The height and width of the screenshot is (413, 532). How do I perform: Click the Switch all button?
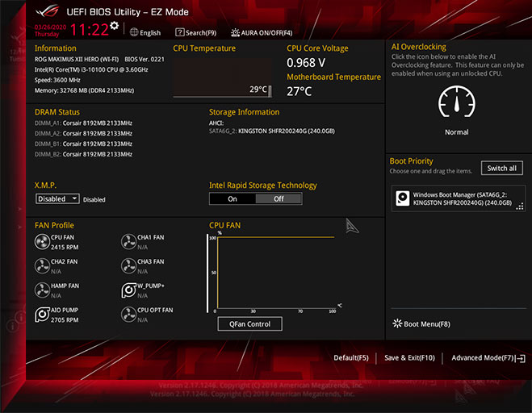pyautogui.click(x=502, y=168)
